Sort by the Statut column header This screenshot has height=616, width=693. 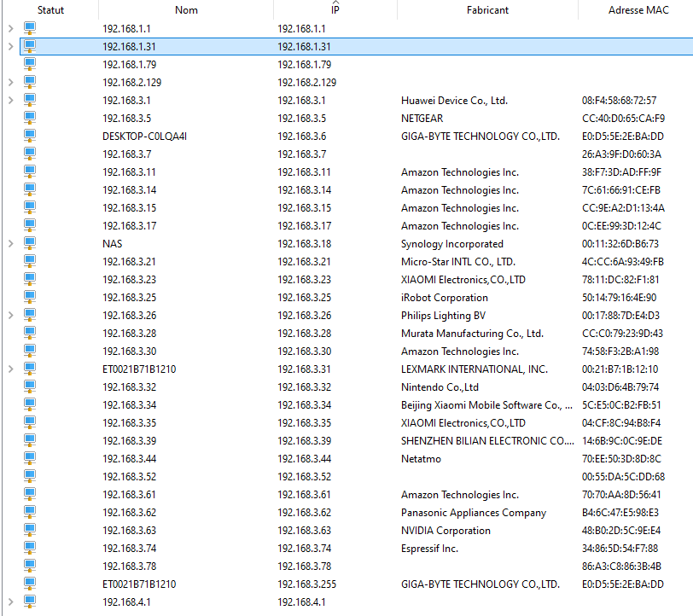click(x=50, y=9)
